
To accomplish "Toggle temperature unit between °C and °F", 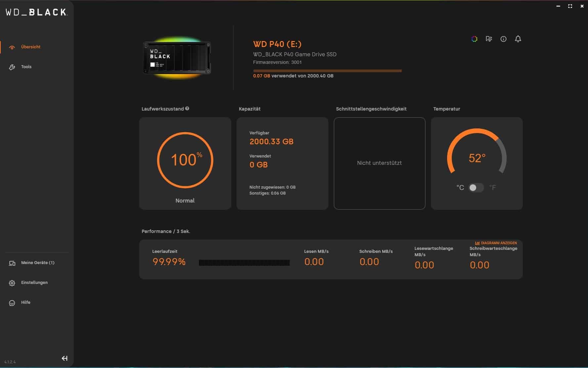I will coord(476,188).
